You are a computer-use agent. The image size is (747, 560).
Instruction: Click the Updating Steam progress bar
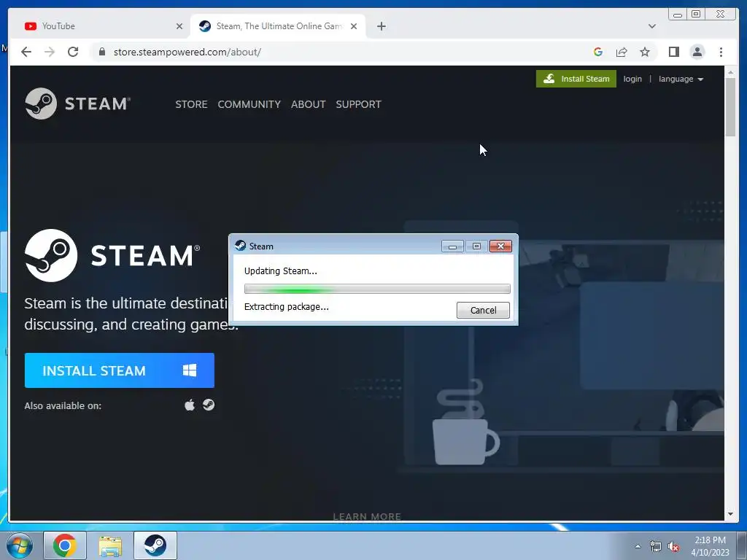point(377,289)
